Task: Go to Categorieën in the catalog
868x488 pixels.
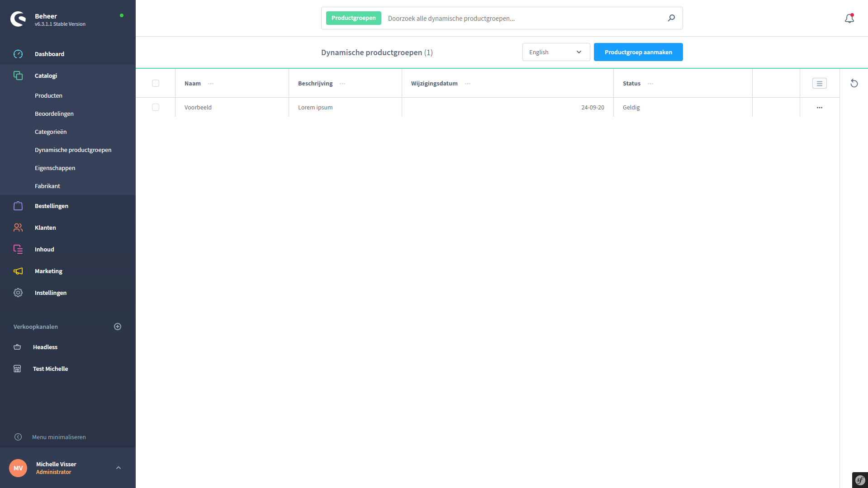Action: pos(51,132)
